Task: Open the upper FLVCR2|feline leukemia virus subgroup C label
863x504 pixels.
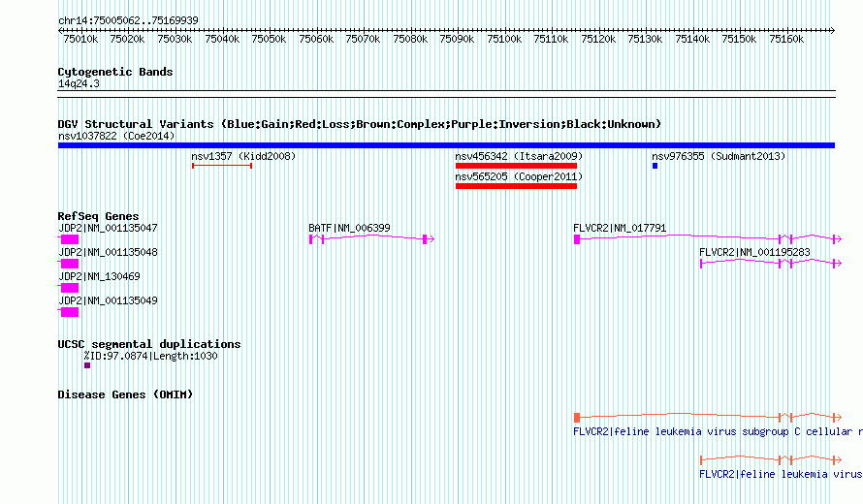Action: 718,431
